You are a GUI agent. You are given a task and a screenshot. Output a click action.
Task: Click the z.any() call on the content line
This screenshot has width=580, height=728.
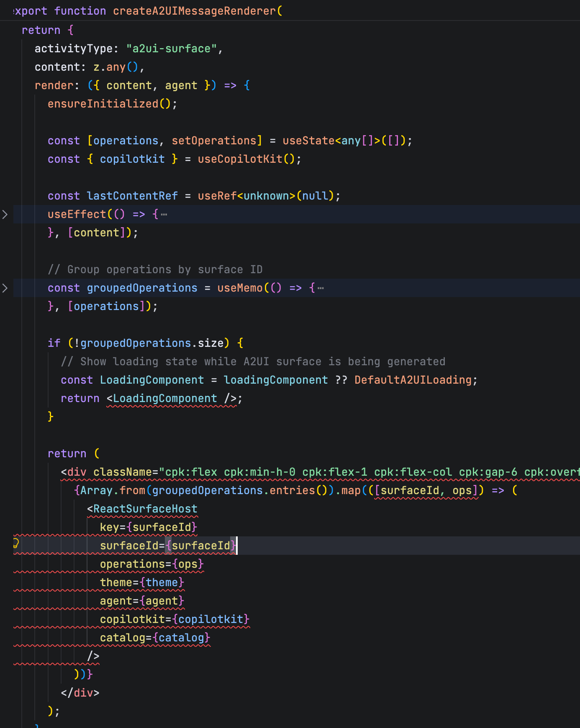(x=116, y=67)
